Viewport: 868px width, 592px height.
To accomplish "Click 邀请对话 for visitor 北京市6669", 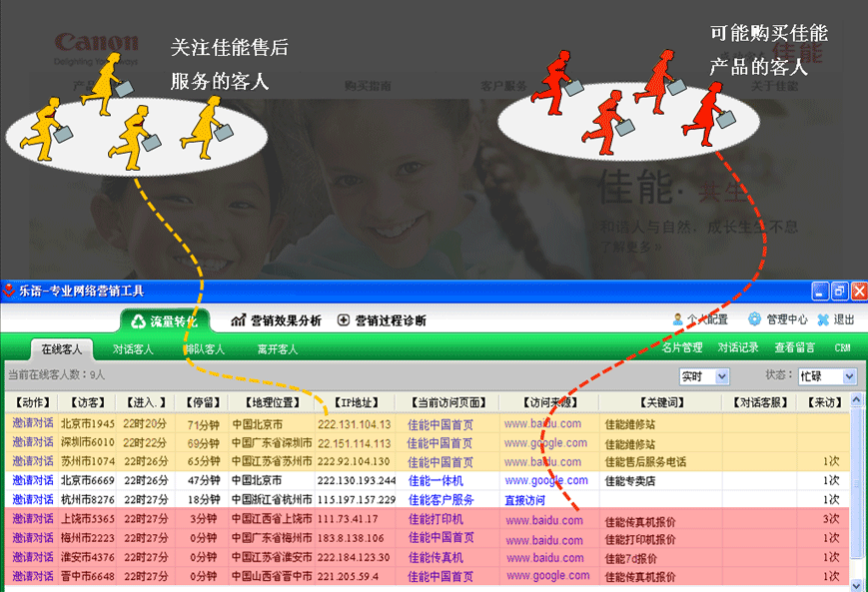I will (33, 480).
